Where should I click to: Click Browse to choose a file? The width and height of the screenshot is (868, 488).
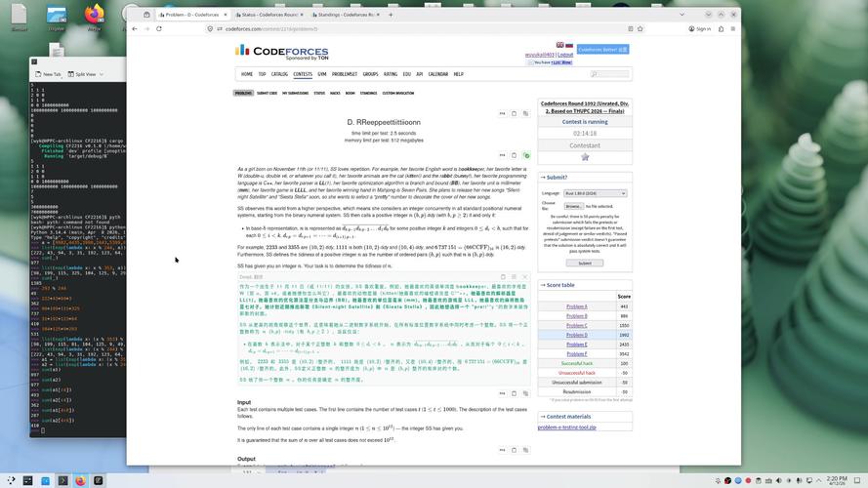click(573, 206)
